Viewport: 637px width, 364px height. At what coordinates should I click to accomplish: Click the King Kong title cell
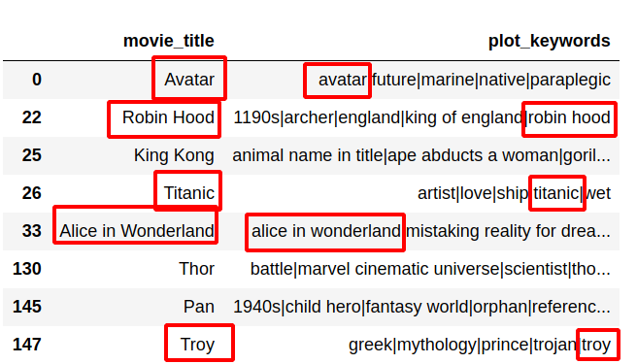174,155
